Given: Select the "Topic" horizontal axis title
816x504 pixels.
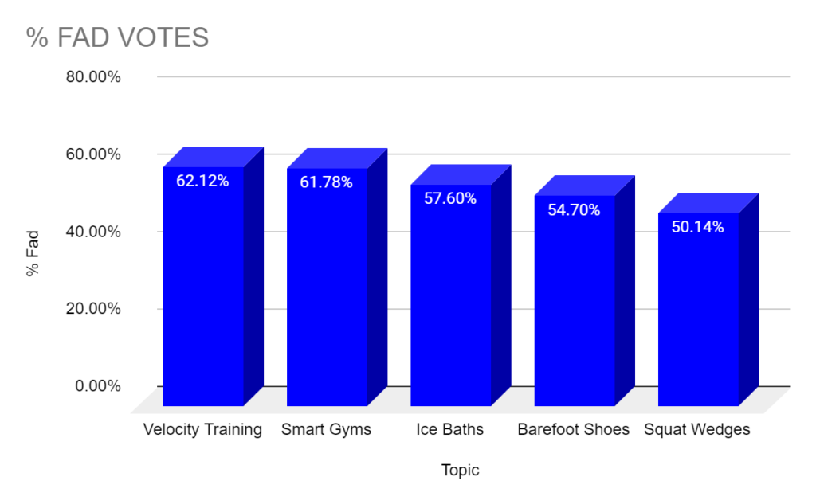Looking at the screenshot, I should coord(461,470).
